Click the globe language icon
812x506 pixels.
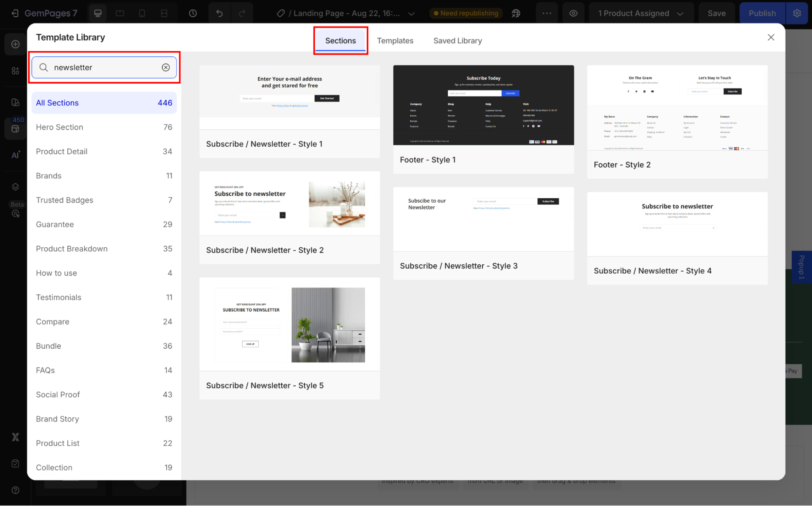(x=516, y=13)
